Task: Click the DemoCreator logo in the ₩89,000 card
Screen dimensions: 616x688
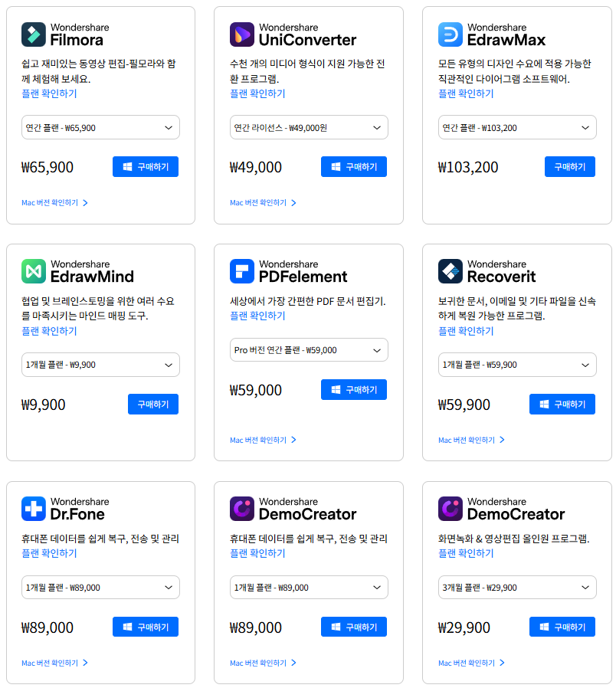Action: pyautogui.click(x=242, y=509)
